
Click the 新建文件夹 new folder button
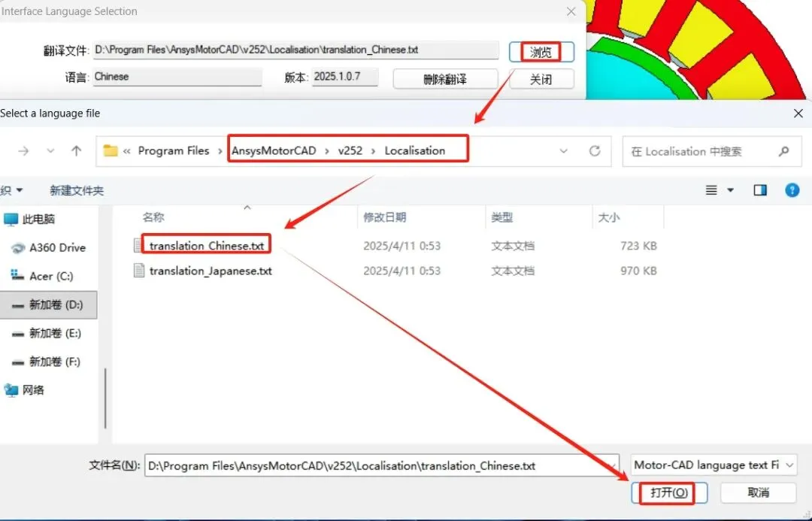[77, 191]
